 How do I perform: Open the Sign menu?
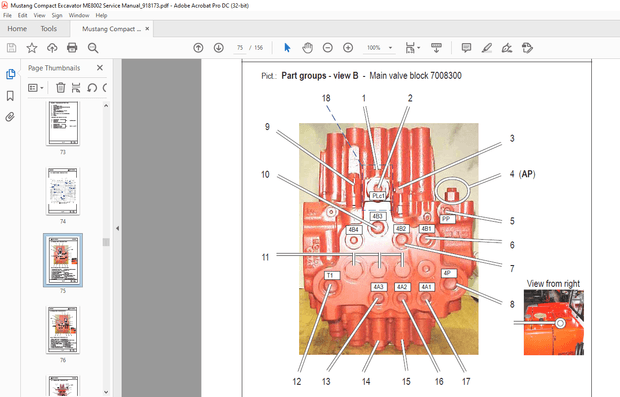click(x=57, y=15)
